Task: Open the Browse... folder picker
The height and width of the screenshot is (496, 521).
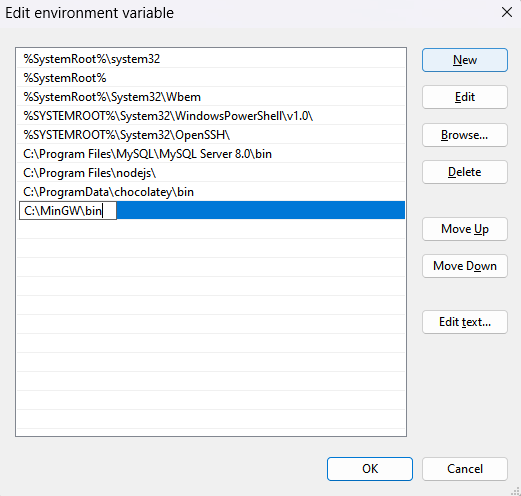Action: point(465,135)
